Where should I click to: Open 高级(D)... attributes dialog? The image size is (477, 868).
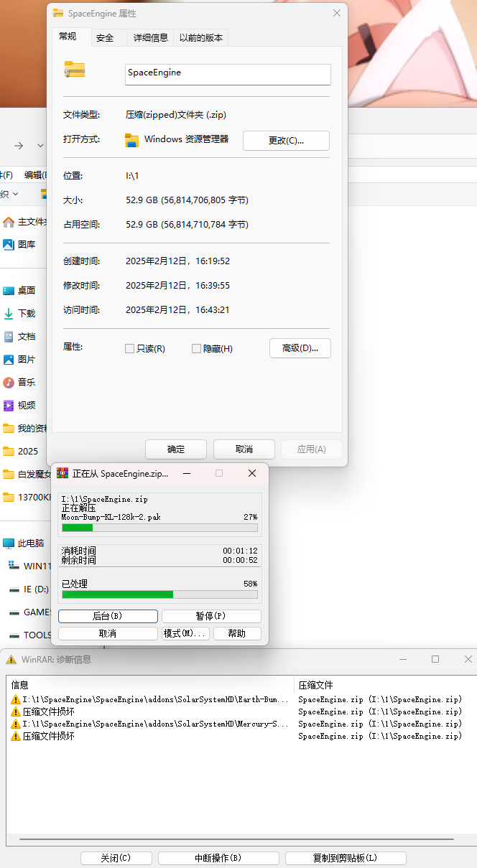300,348
